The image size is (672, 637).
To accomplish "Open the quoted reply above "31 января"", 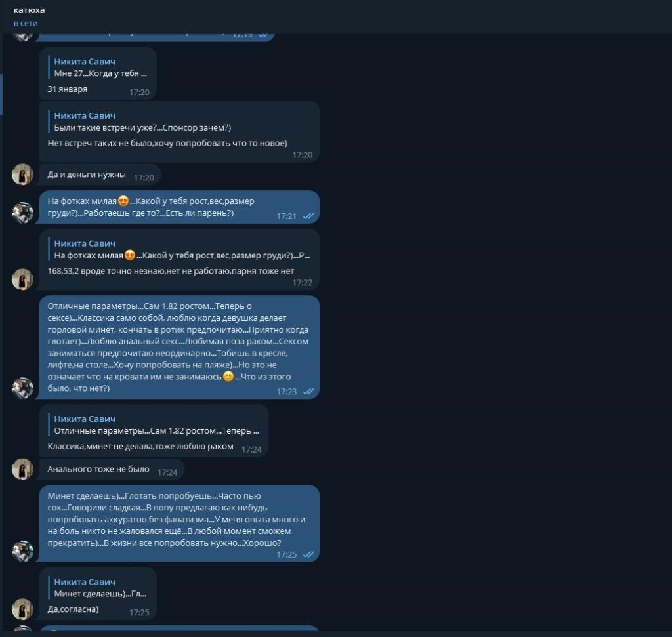I will click(100, 68).
